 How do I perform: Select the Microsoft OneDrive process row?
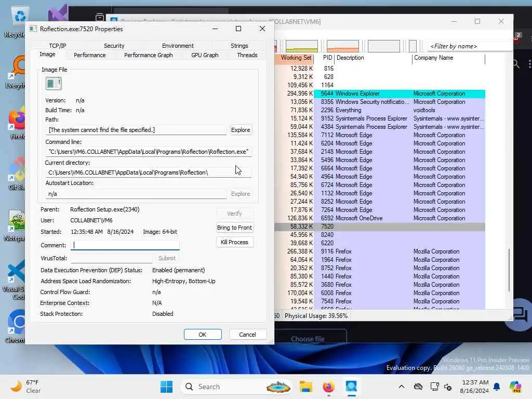tap(380, 218)
